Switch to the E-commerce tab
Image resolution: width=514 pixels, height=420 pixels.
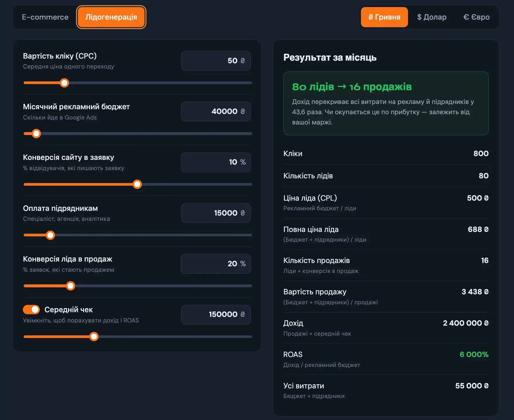point(45,17)
